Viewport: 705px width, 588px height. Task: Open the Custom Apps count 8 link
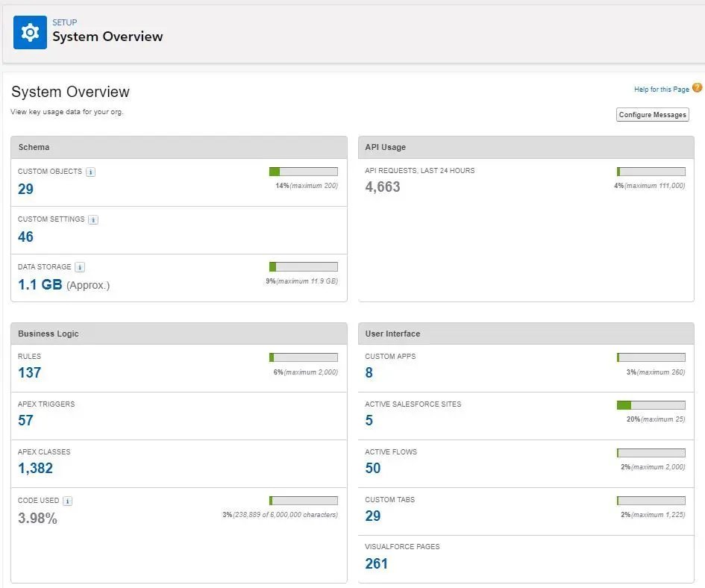(x=369, y=372)
